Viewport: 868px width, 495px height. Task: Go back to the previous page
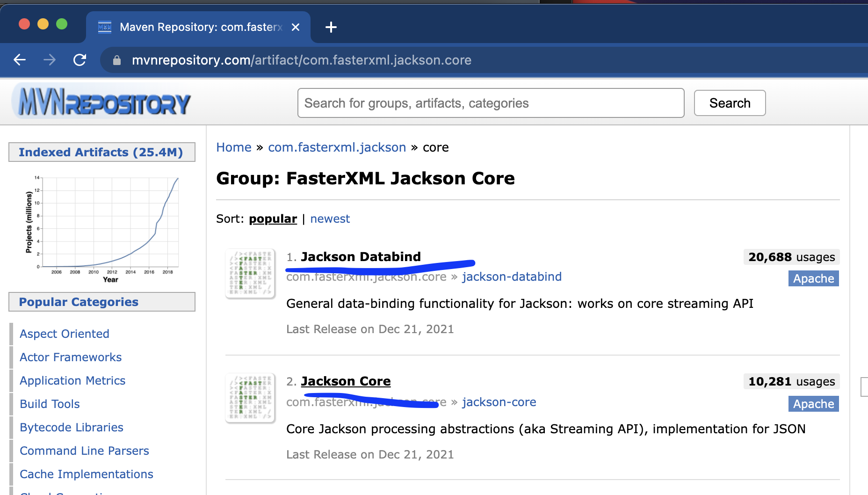[20, 60]
